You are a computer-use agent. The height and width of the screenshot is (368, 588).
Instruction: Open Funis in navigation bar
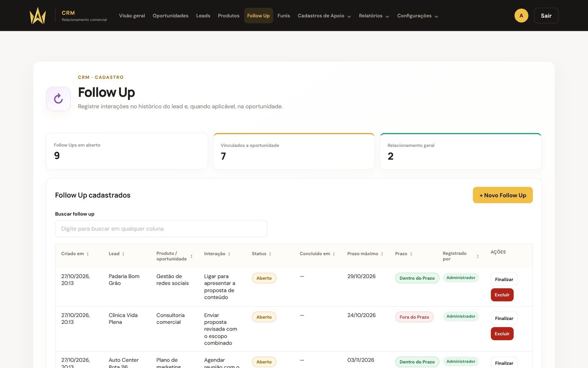click(x=284, y=16)
